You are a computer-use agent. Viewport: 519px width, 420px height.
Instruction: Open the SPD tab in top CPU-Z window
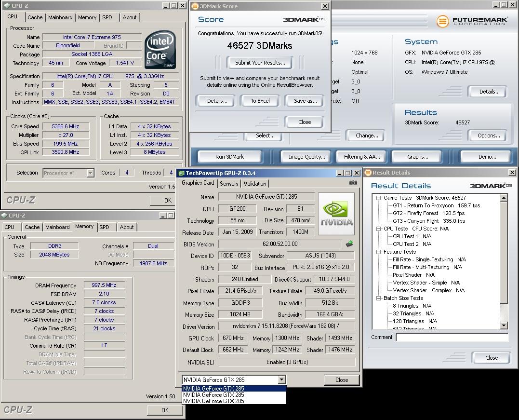107,17
